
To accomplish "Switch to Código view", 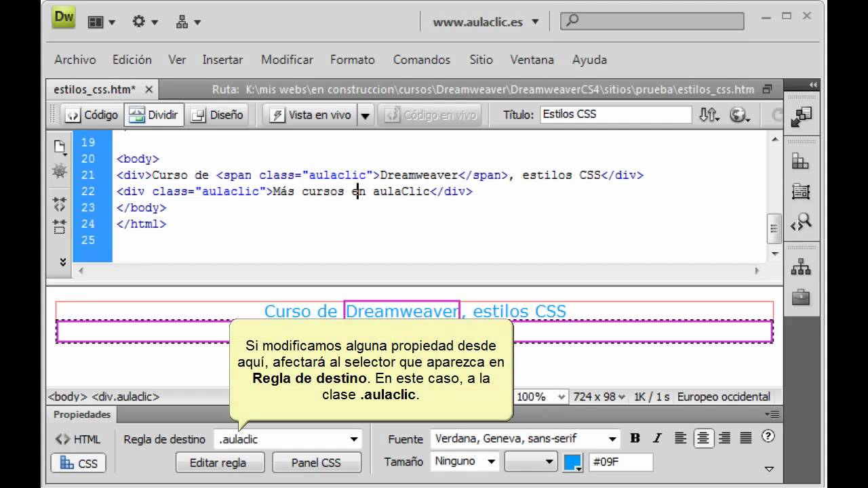I will 92,115.
